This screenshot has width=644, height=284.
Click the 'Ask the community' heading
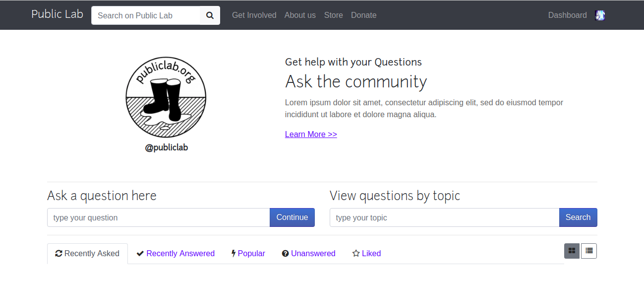coord(356,81)
